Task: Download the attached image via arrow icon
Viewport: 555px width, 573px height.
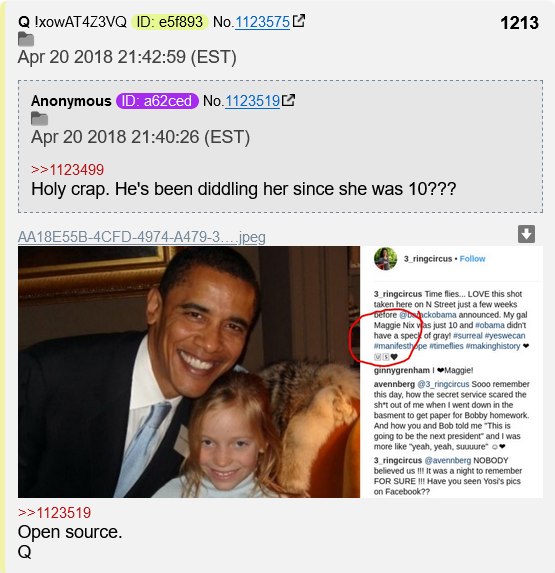Action: click(x=526, y=234)
